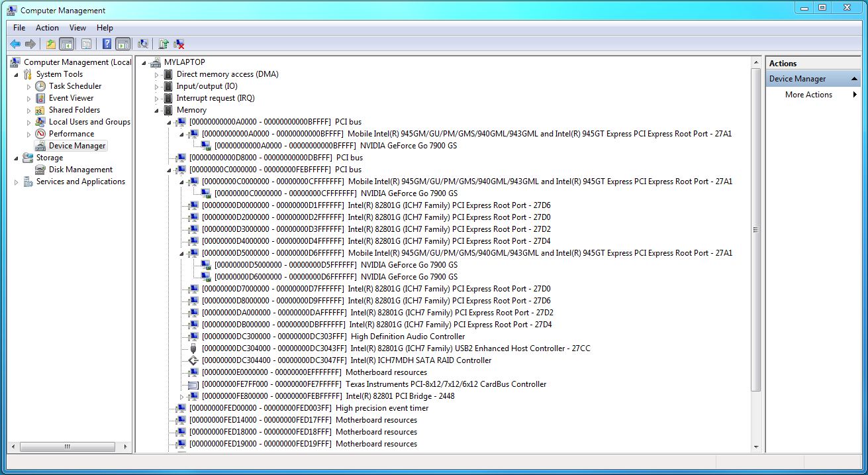Click Update Driver Software toolbar icon
Screen dimensions: 868x475
(163, 44)
